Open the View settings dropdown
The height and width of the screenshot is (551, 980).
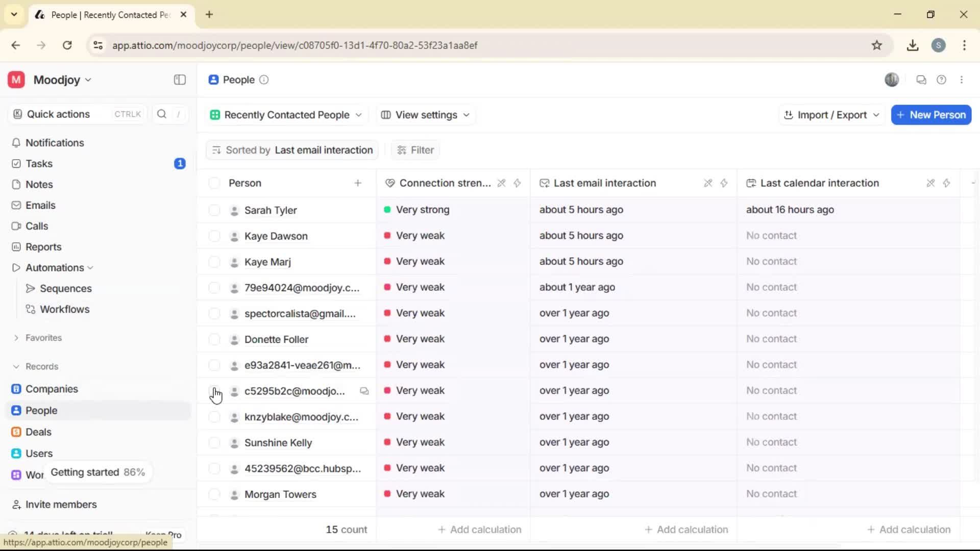425,115
